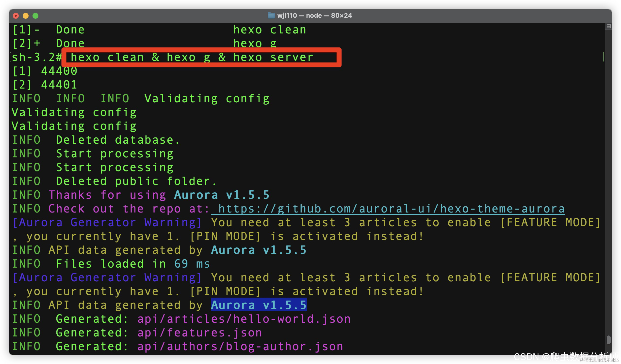Click the yellow minimize window button
Screen dimensions: 621x364
[26, 16]
